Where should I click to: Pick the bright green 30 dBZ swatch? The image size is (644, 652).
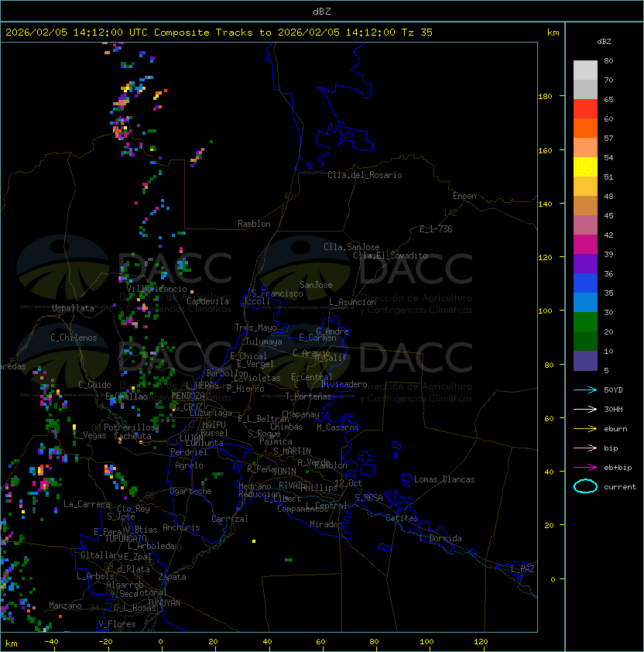coord(585,322)
